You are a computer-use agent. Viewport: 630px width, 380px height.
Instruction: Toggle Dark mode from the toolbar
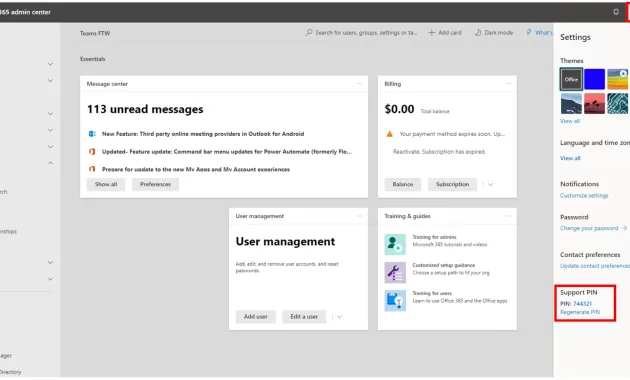[x=494, y=33]
